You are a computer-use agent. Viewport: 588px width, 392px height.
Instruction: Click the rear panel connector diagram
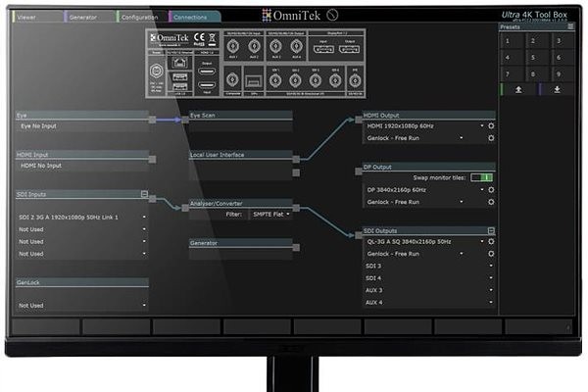pos(256,64)
